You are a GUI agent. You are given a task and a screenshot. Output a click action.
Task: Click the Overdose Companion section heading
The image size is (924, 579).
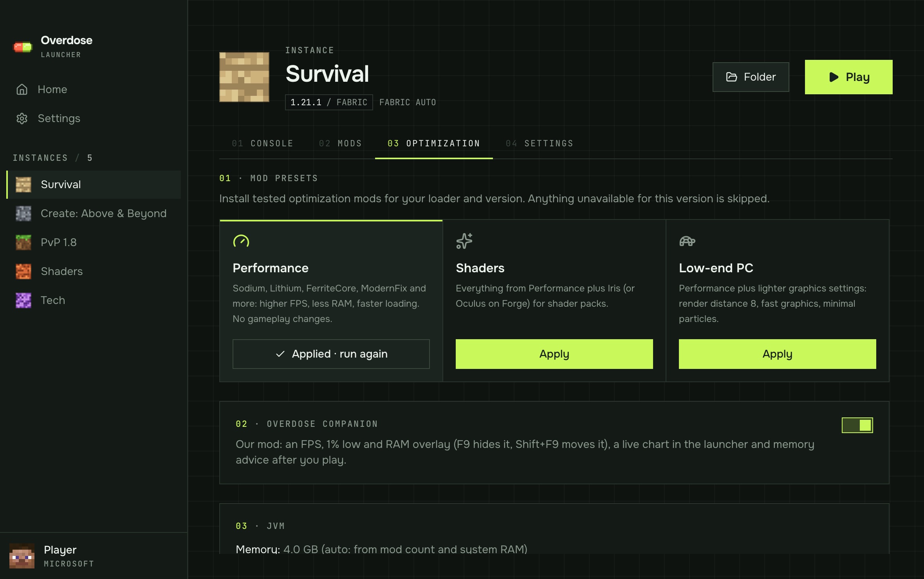[307, 424]
